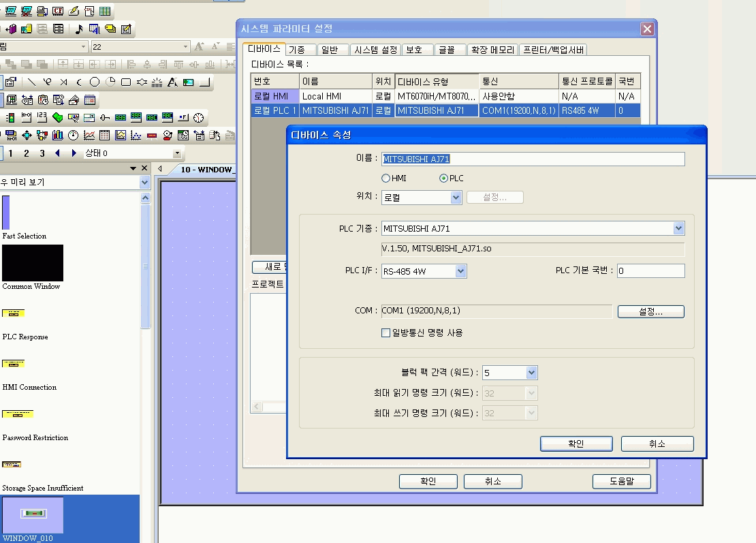Viewport: 756px width, 543px height.
Task: Insert a meter display gauge object
Action: click(x=73, y=135)
